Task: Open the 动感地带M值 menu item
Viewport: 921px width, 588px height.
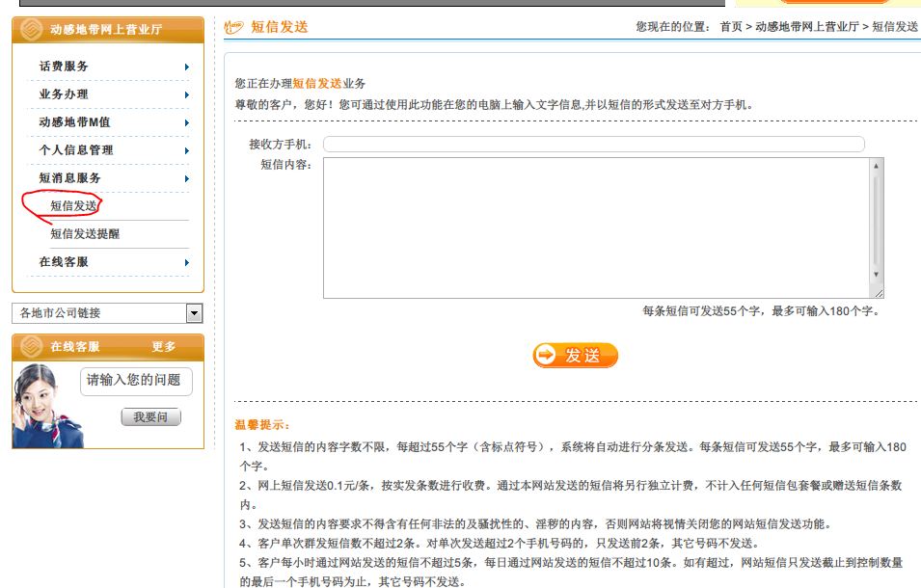Action: point(74,122)
